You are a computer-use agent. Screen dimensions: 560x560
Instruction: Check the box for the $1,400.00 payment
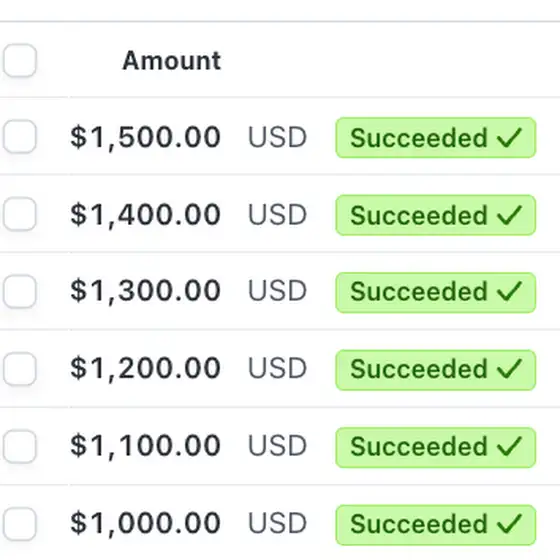20,214
